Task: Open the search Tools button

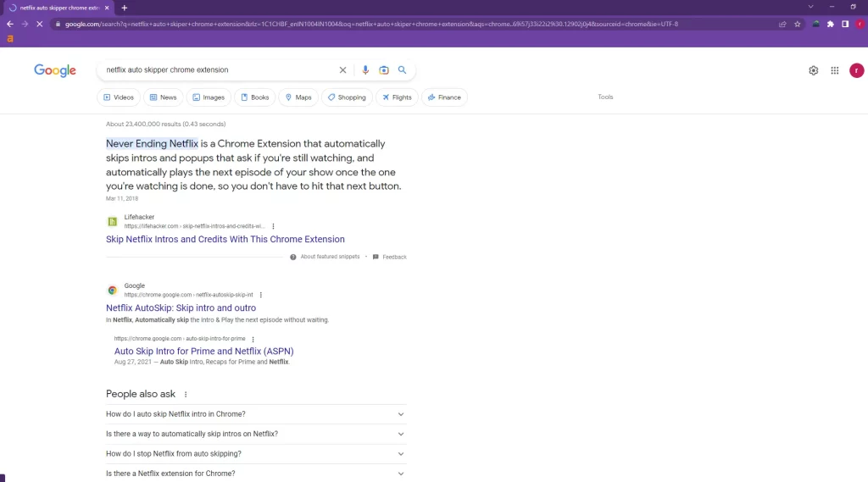Action: (x=605, y=97)
